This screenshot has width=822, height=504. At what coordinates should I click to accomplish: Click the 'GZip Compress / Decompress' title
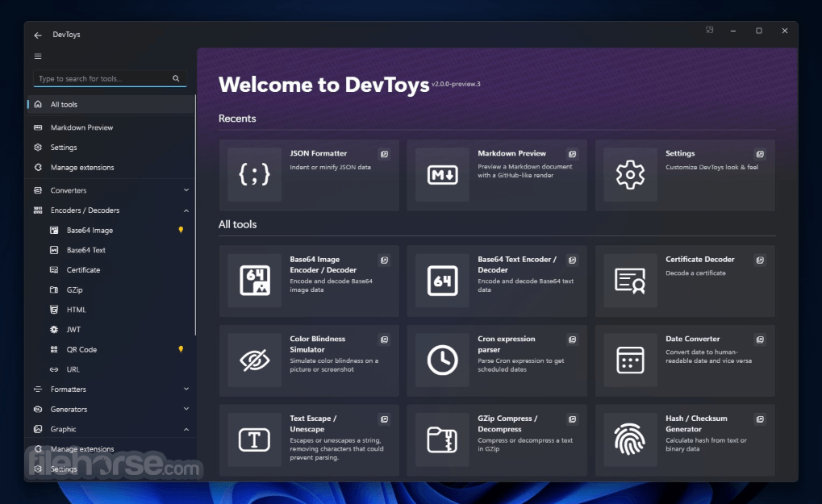click(x=507, y=424)
